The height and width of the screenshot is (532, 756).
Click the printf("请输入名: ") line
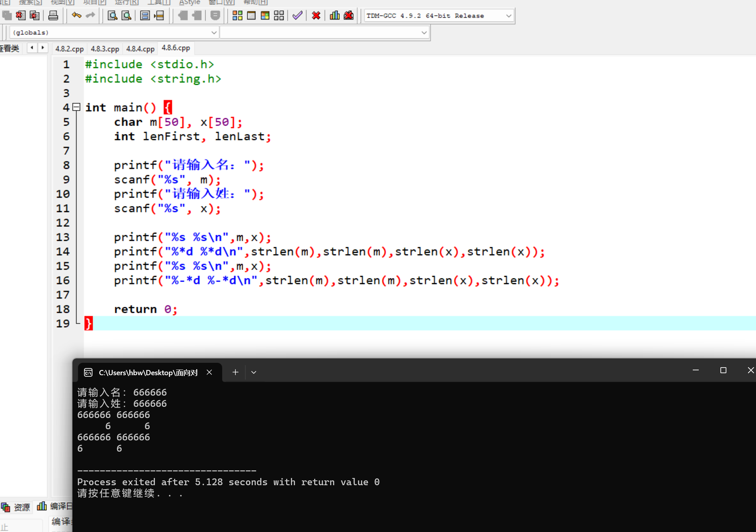tap(189, 165)
